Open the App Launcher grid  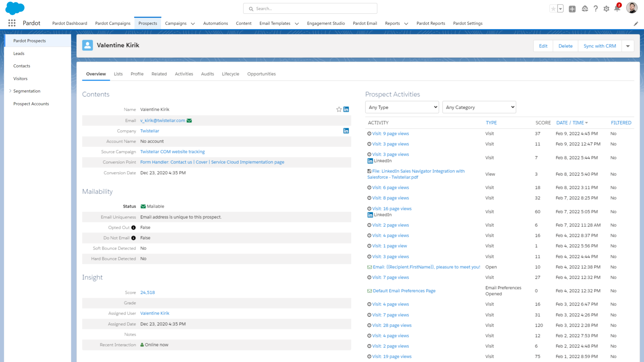(x=11, y=23)
